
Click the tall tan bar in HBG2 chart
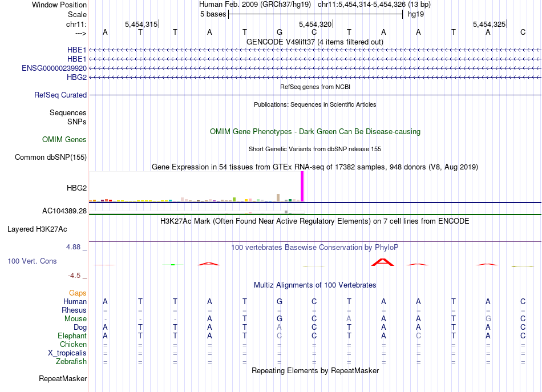(278, 198)
